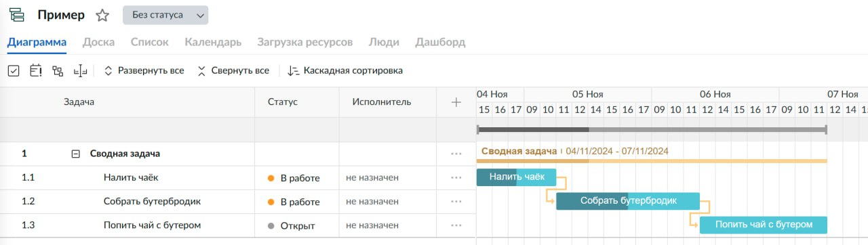The width and height of the screenshot is (868, 245).
Task: Click the Статус column header
Action: (283, 102)
